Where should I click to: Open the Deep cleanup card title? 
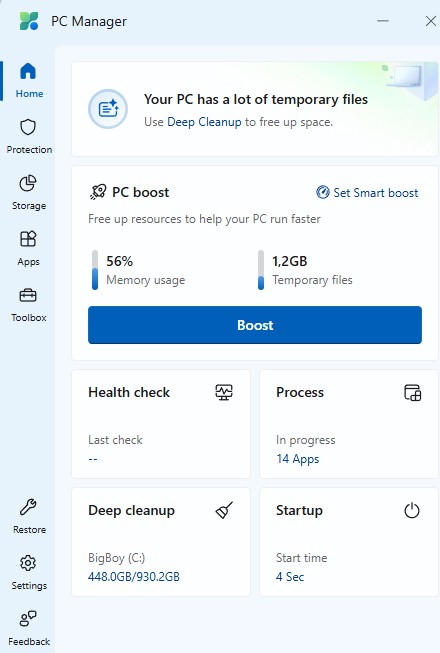pyautogui.click(x=131, y=511)
